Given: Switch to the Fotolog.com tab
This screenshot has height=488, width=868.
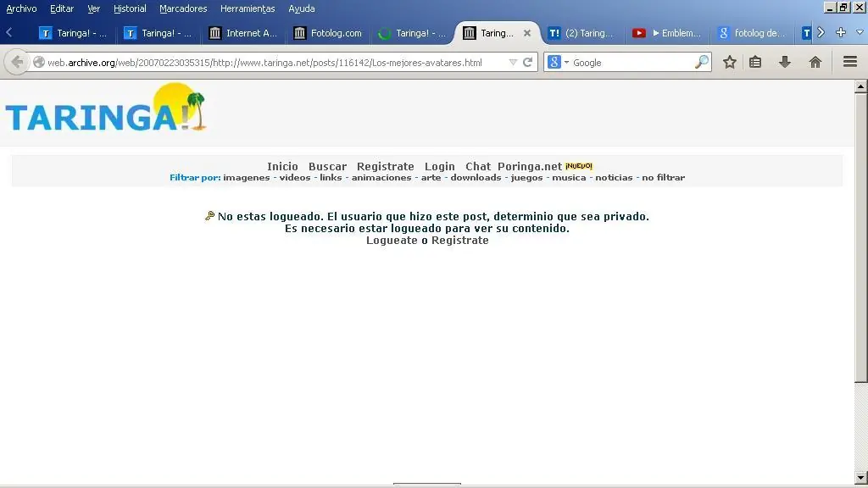Looking at the screenshot, I should [328, 33].
